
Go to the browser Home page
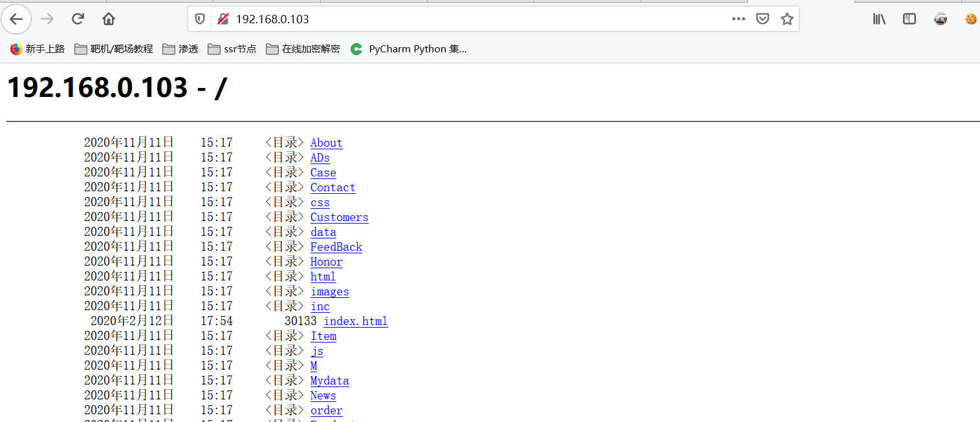click(109, 19)
